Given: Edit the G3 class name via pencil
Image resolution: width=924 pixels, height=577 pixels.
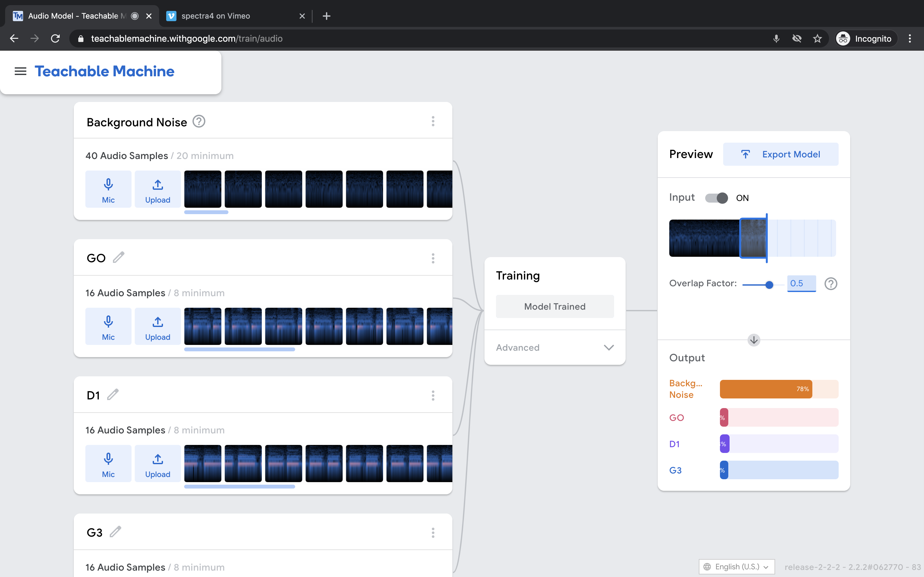Looking at the screenshot, I should click(x=115, y=531).
